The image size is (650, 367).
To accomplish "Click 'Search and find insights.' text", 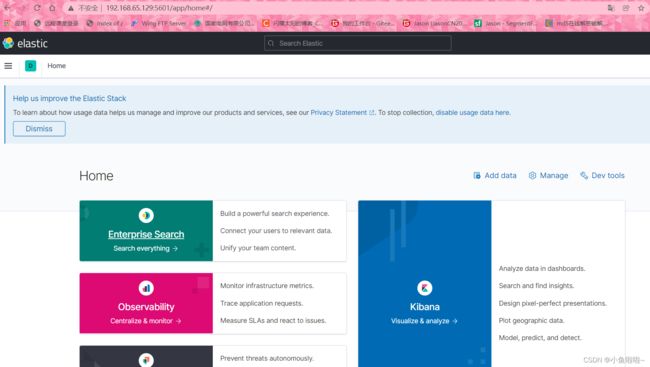I will [x=536, y=286].
